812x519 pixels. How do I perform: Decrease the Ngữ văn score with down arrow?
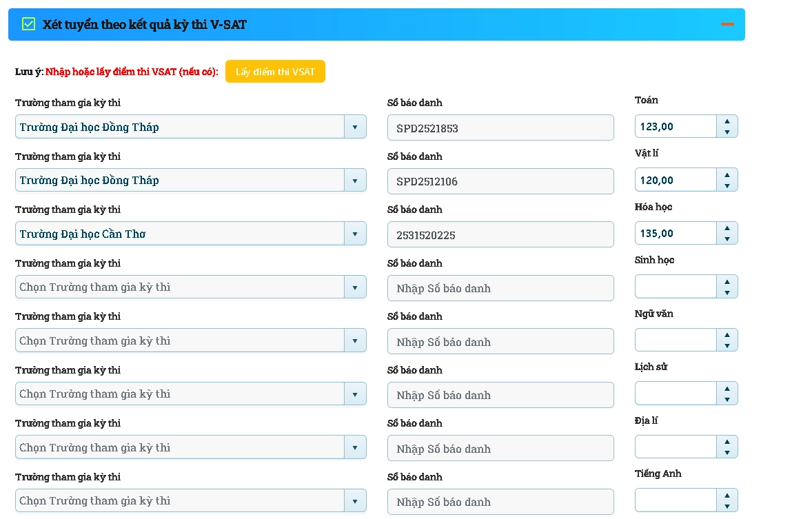727,346
